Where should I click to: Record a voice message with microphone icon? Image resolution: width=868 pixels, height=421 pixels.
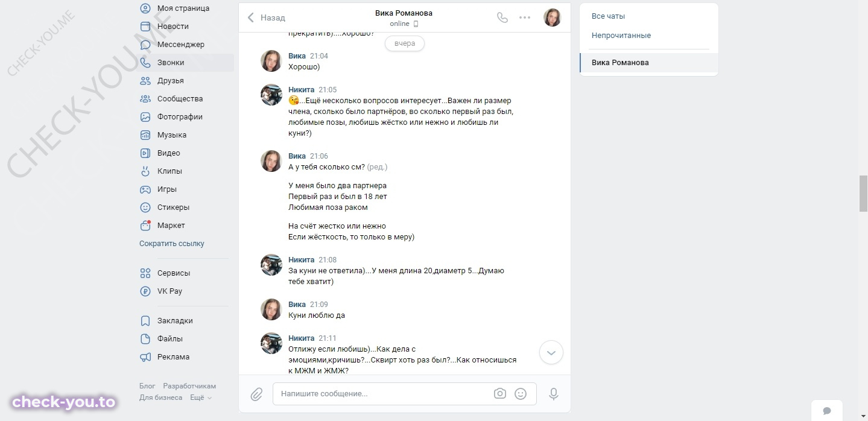[x=554, y=394]
